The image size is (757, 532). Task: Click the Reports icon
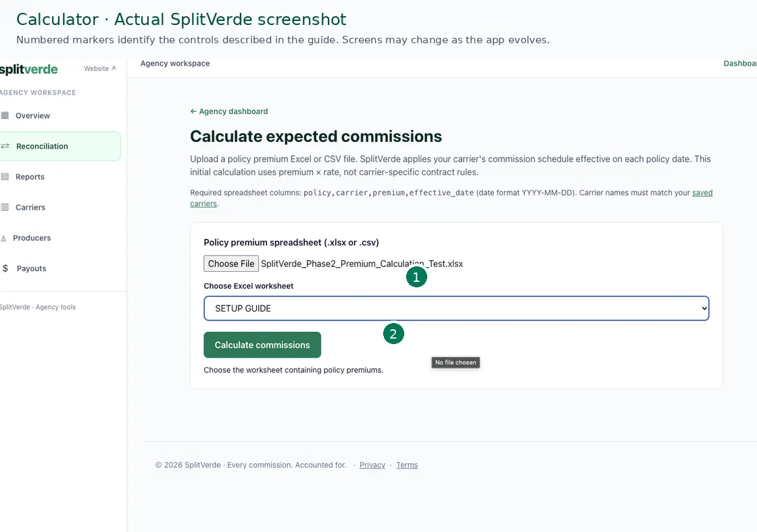5,176
